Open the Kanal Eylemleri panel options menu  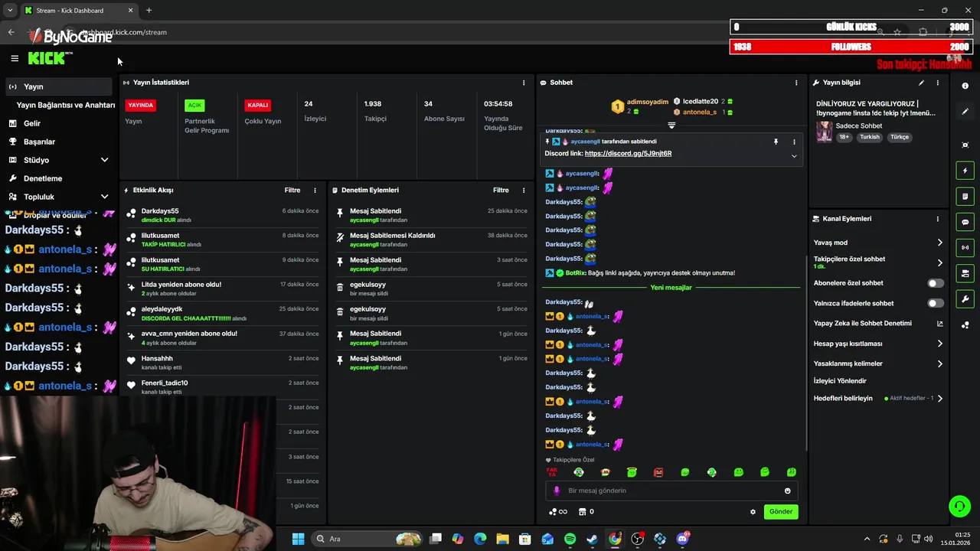pos(937,219)
